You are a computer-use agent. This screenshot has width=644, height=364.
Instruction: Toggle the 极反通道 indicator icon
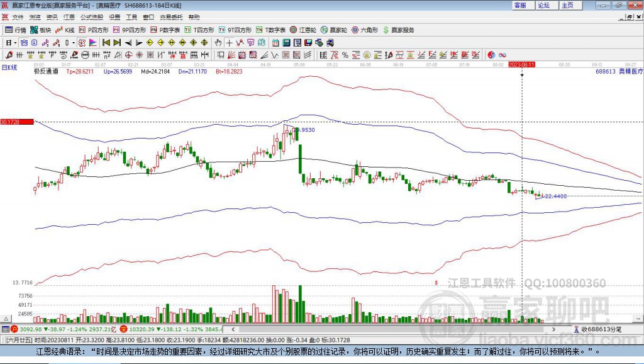pyautogui.click(x=82, y=43)
